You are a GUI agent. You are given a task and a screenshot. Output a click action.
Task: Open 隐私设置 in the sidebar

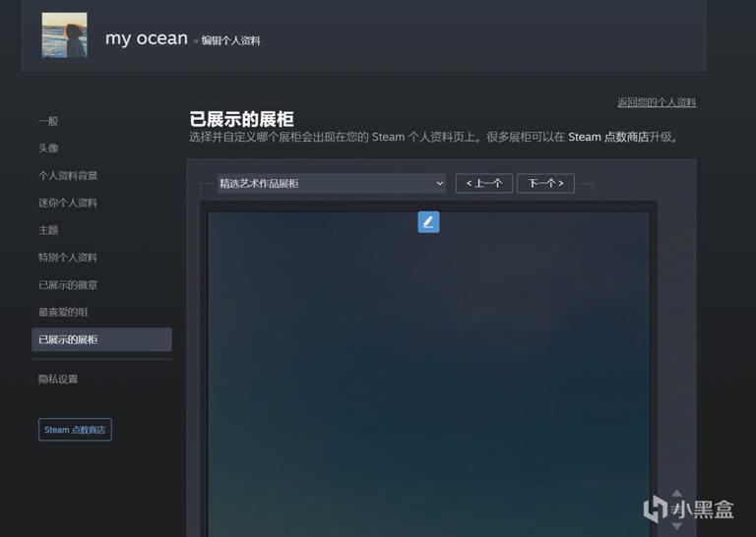[x=58, y=379]
